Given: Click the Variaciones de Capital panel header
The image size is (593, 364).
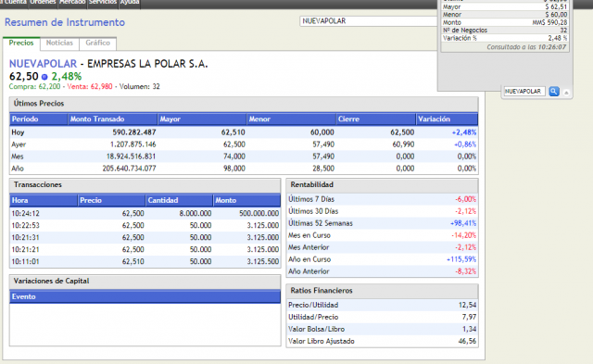Looking at the screenshot, I should tap(145, 282).
